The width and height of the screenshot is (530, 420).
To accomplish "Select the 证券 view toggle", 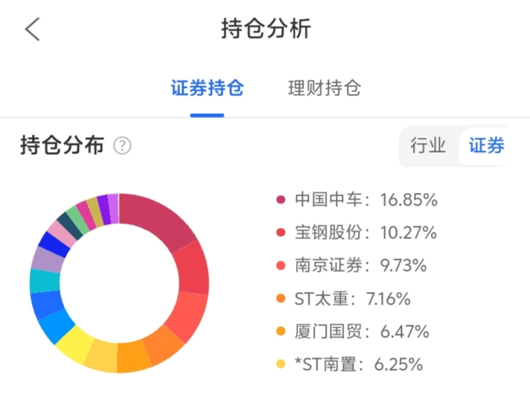I will pos(487,145).
